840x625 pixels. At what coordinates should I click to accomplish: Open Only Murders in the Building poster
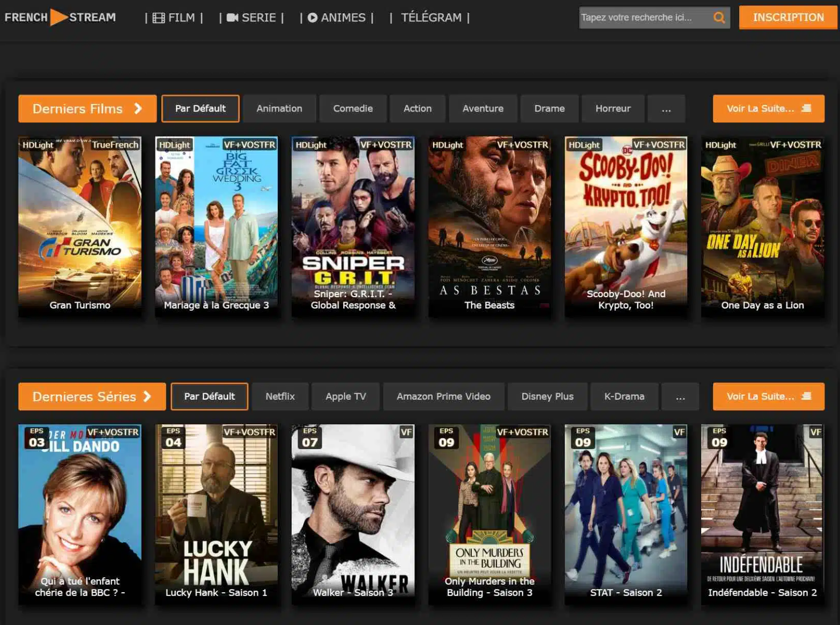489,514
